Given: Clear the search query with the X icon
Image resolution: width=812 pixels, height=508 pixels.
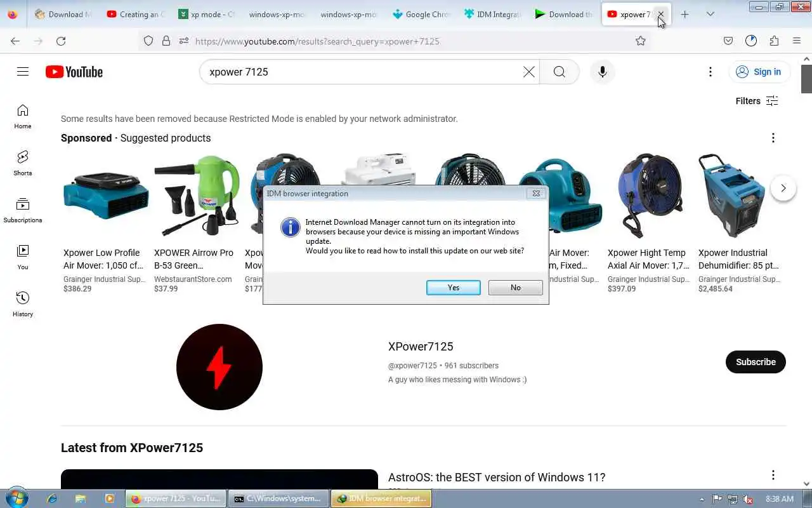Looking at the screenshot, I should tap(528, 72).
